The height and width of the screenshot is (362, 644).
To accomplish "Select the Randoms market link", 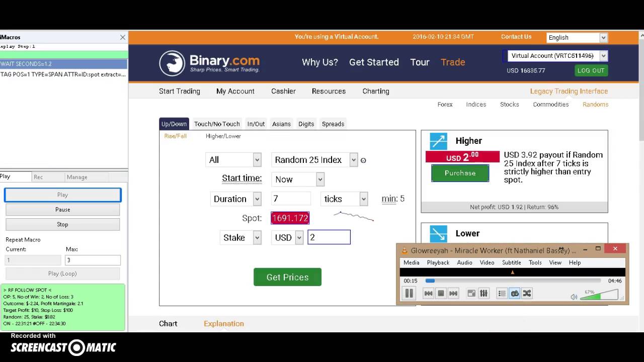I will (x=595, y=105).
